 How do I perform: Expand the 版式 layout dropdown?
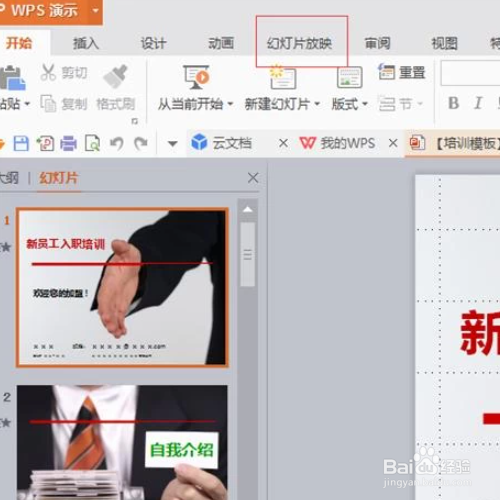coord(365,104)
